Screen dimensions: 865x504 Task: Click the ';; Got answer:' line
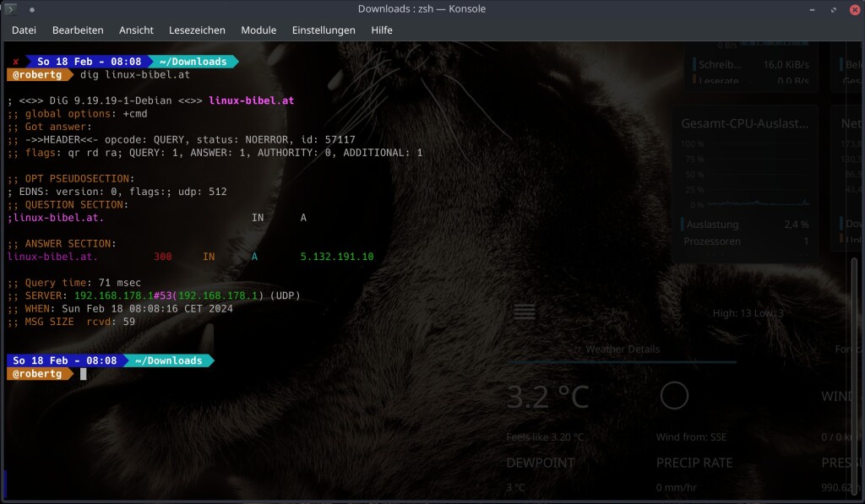(x=50, y=127)
